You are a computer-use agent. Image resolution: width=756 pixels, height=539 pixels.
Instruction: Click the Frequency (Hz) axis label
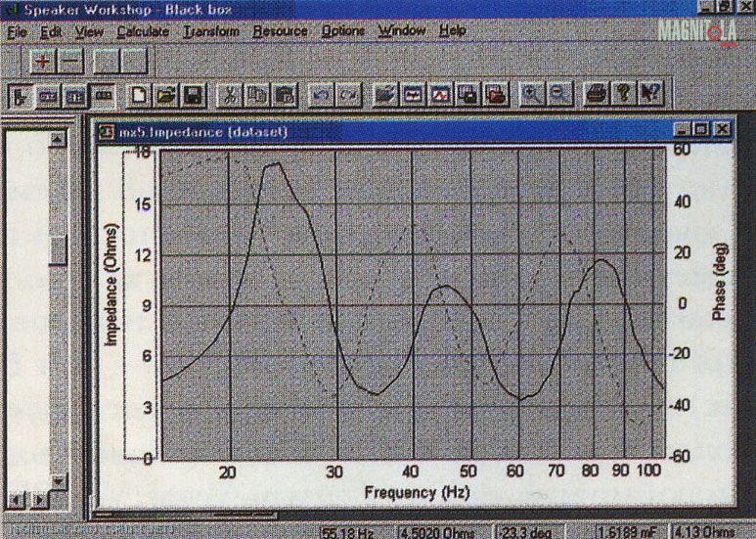coord(417,493)
